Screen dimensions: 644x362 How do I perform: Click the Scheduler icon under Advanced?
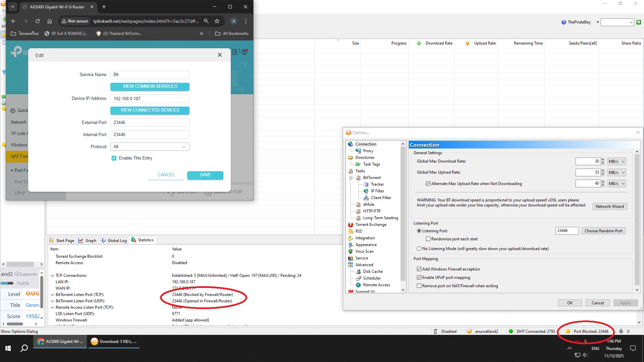[358, 278]
